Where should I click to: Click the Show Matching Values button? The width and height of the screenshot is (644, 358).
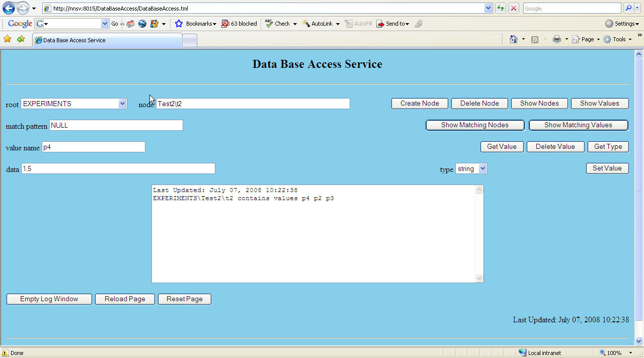[x=578, y=125]
